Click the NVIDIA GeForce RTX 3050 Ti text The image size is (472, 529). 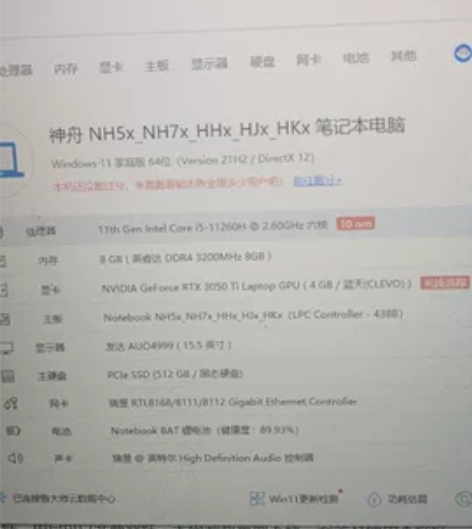click(256, 286)
